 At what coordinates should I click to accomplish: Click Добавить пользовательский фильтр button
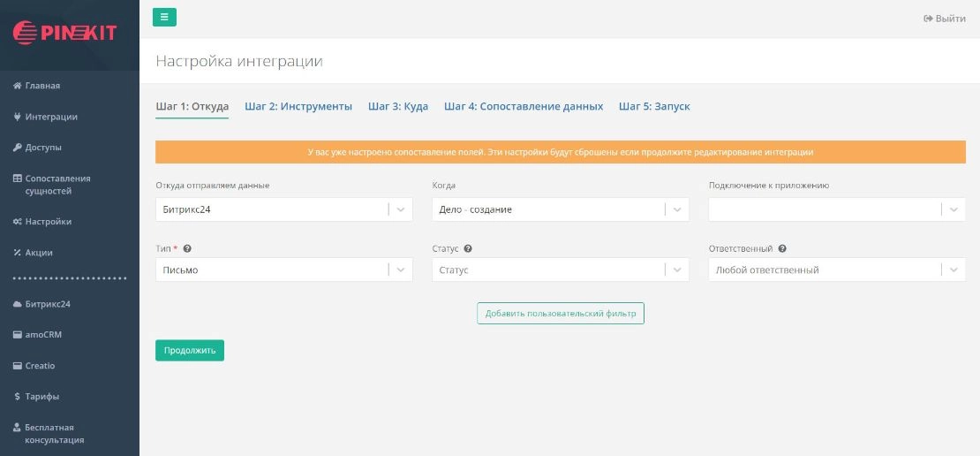(561, 314)
